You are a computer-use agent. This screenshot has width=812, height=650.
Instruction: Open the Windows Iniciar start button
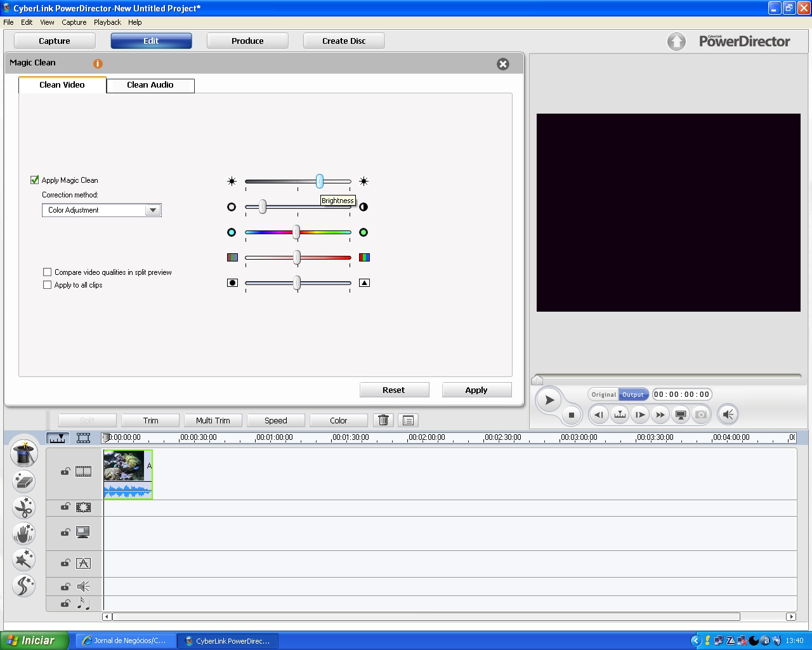click(34, 640)
